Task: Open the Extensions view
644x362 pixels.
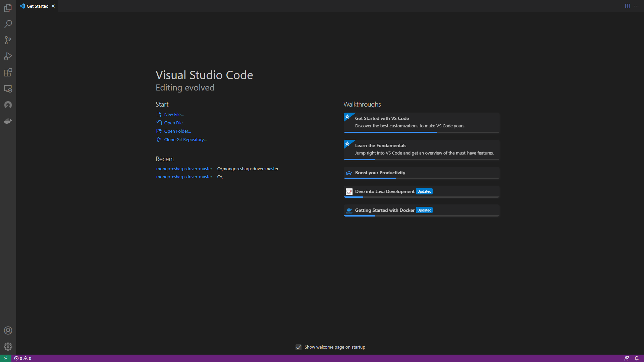Action: click(x=8, y=72)
